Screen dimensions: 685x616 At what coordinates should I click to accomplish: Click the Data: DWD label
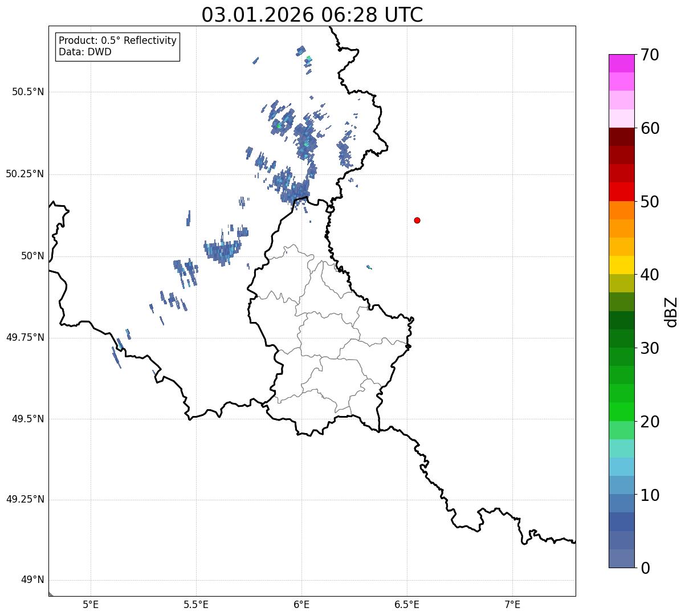[x=85, y=52]
